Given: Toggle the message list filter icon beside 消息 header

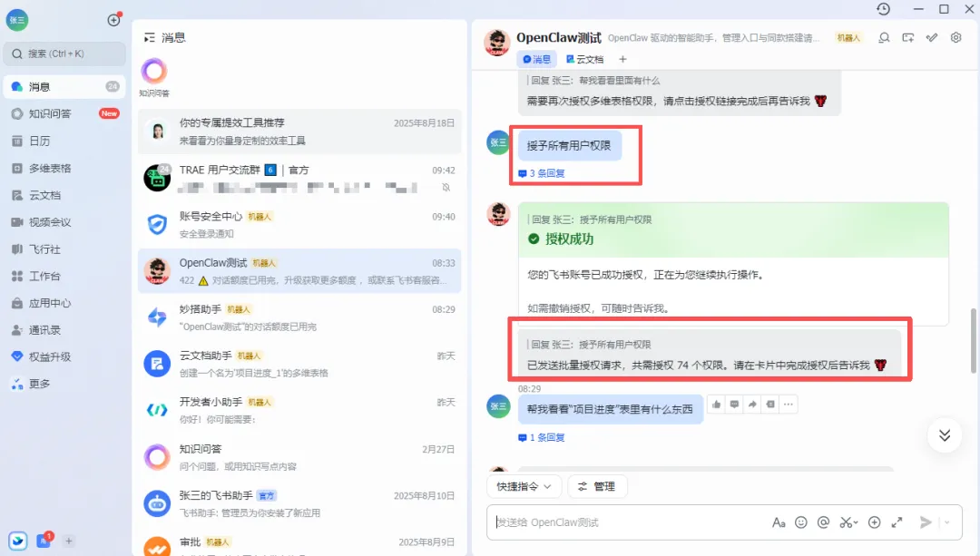Looking at the screenshot, I should coord(150,38).
